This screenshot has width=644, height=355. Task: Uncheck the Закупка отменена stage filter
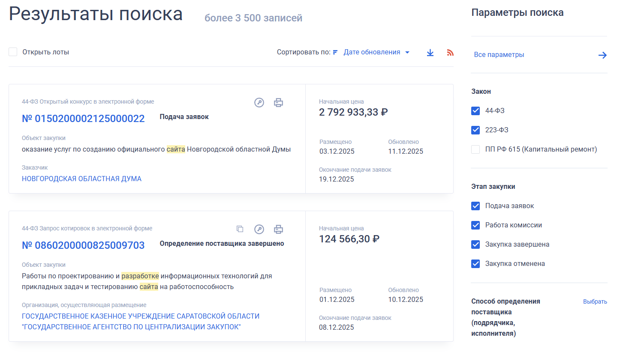click(475, 263)
